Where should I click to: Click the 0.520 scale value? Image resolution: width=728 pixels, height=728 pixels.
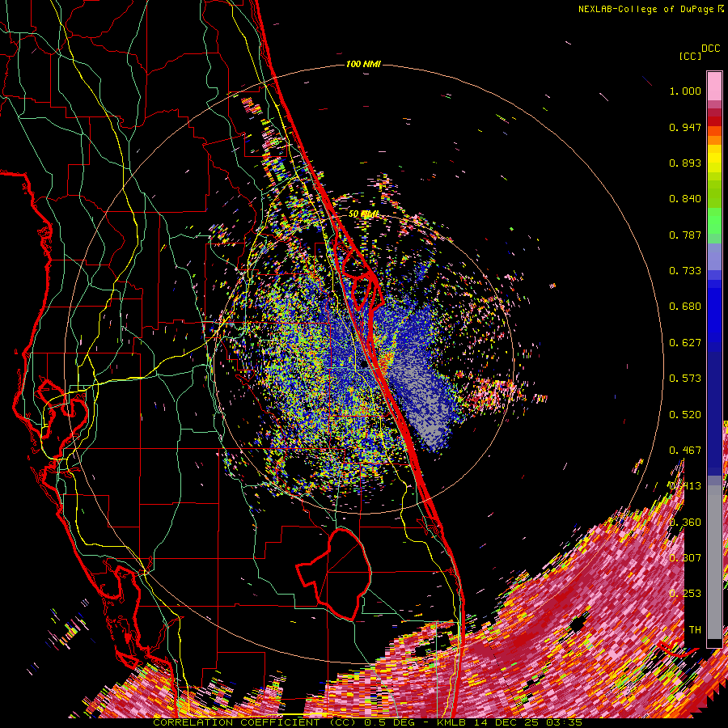(x=685, y=415)
